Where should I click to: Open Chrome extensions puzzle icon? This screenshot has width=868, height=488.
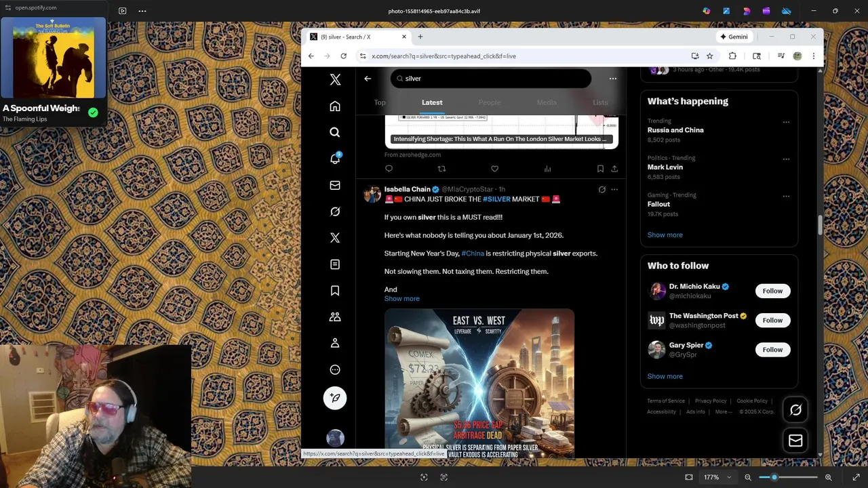[732, 56]
